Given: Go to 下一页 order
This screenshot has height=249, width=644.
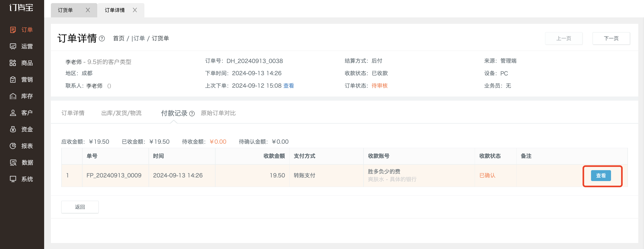Looking at the screenshot, I should point(611,38).
